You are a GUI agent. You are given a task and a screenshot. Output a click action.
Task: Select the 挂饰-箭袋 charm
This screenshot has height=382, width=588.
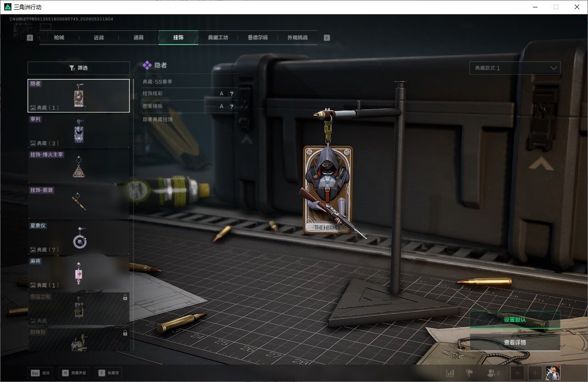[78, 202]
